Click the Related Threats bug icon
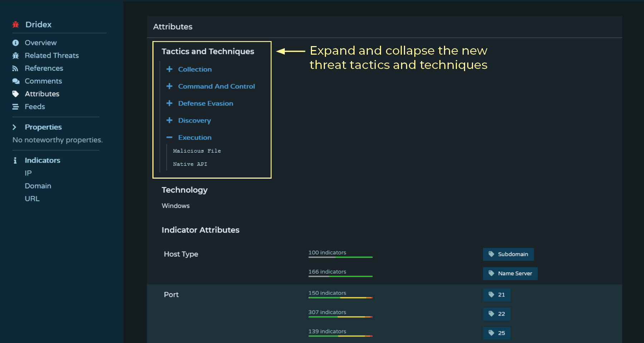The image size is (644, 343). pos(15,56)
